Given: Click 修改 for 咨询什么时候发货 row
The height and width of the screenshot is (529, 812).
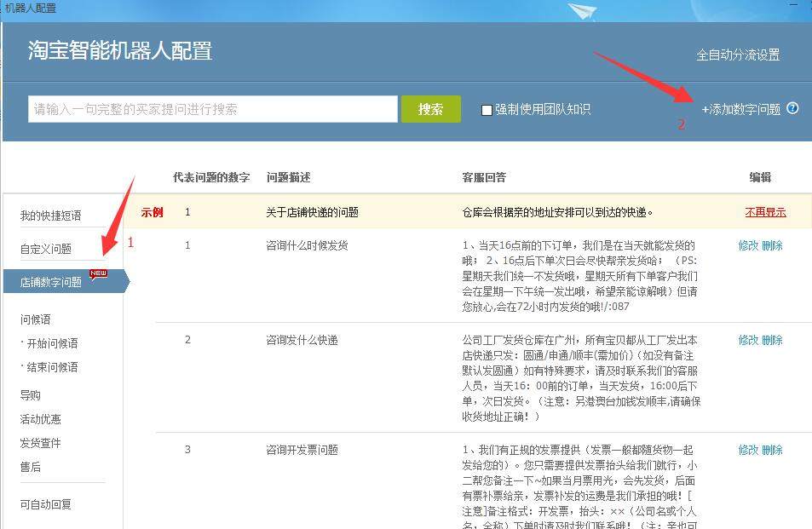Looking at the screenshot, I should coord(748,245).
